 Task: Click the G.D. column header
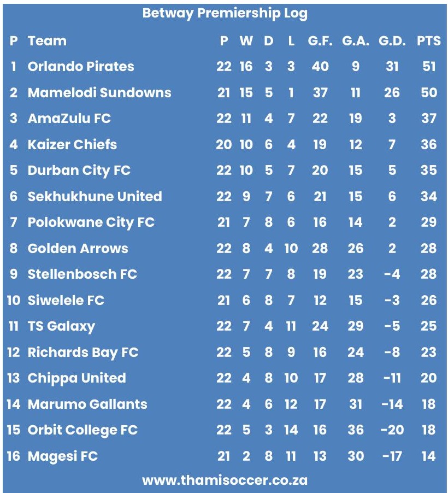pos(392,40)
